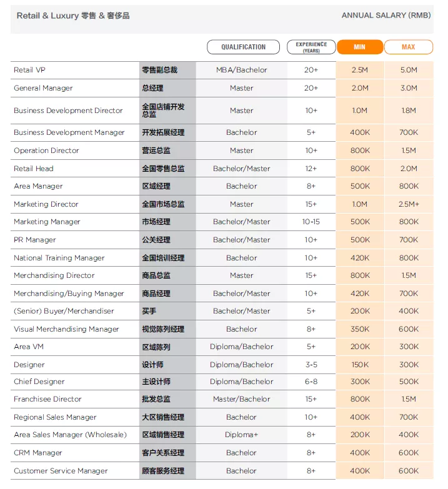Screen dimensions: 448x489
Task: Click the 'Area VM' job title
Action: [x=29, y=347]
